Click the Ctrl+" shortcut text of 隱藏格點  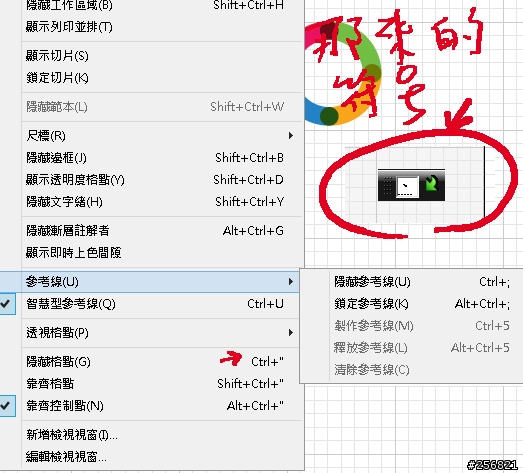(267, 362)
